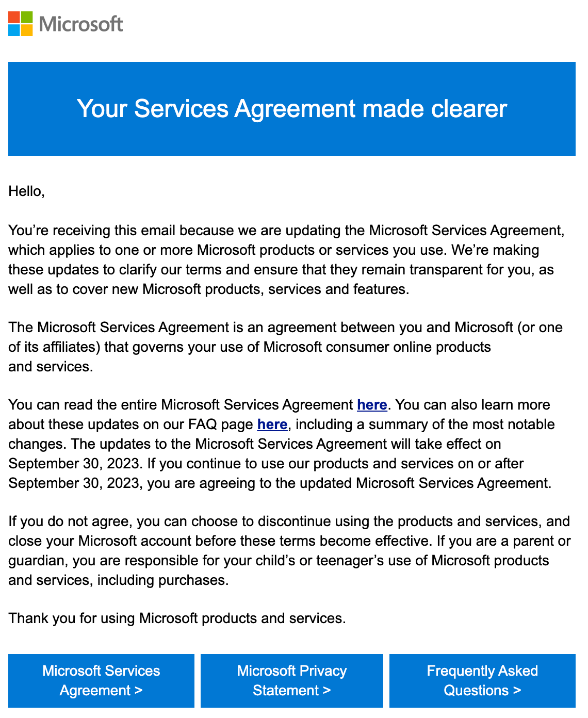Click the red square of Microsoft logo
This screenshot has width=588, height=718.
tap(14, 17)
